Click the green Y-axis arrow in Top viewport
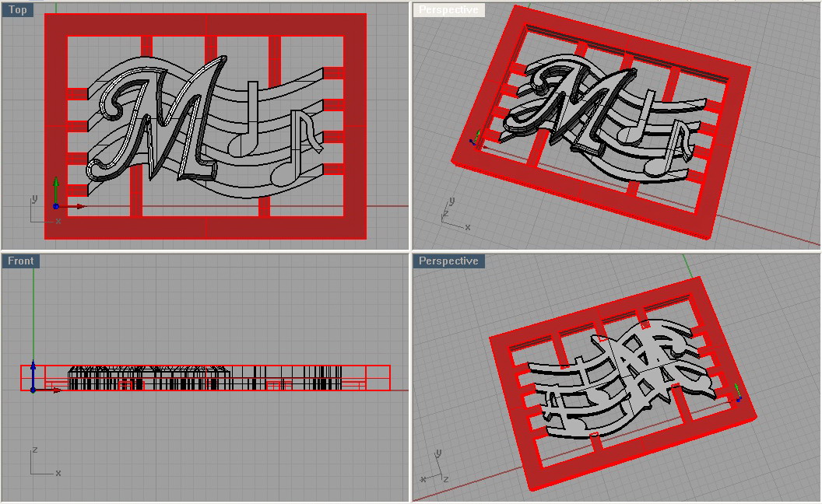This screenshot has height=504, width=822. tap(55, 184)
